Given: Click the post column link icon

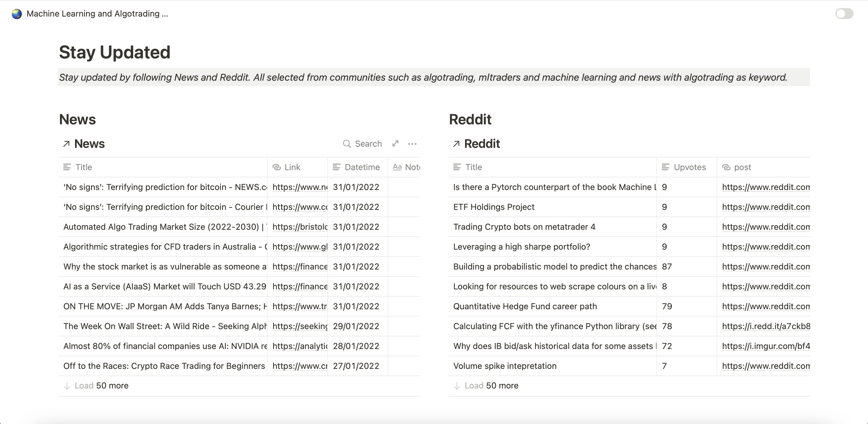Looking at the screenshot, I should (x=726, y=167).
